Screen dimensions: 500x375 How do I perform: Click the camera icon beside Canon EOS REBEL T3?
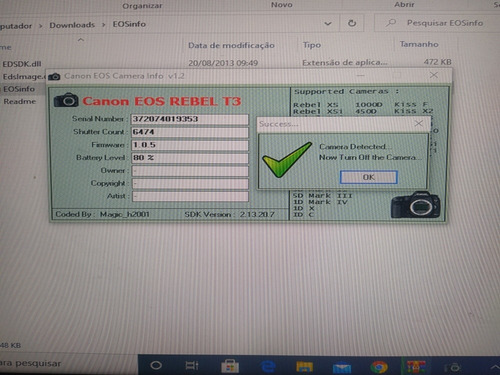pyautogui.click(x=66, y=100)
